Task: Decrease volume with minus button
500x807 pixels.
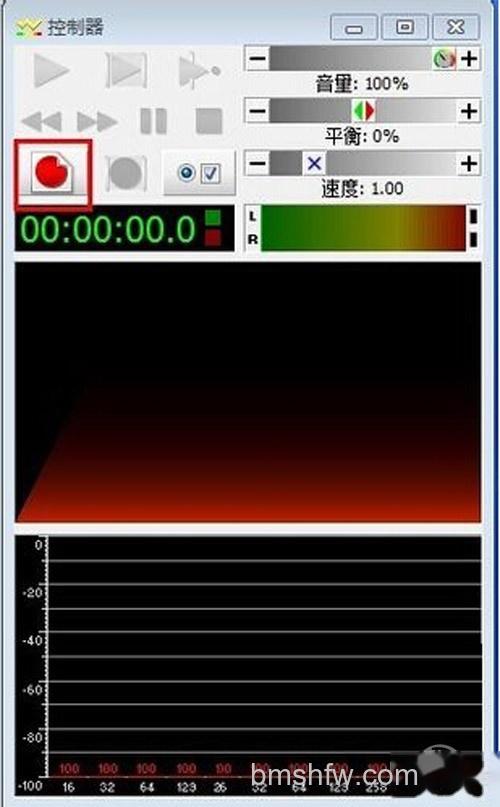Action: (x=257, y=59)
